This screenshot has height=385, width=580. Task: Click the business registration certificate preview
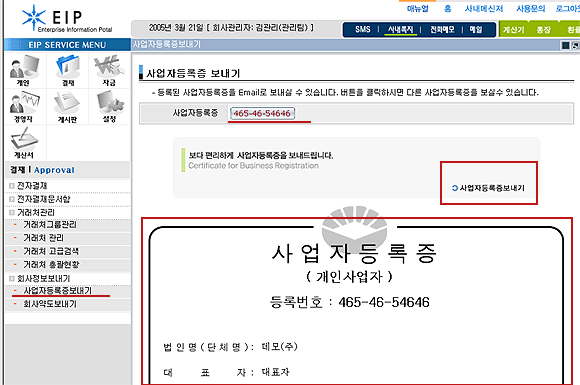[x=357, y=301]
